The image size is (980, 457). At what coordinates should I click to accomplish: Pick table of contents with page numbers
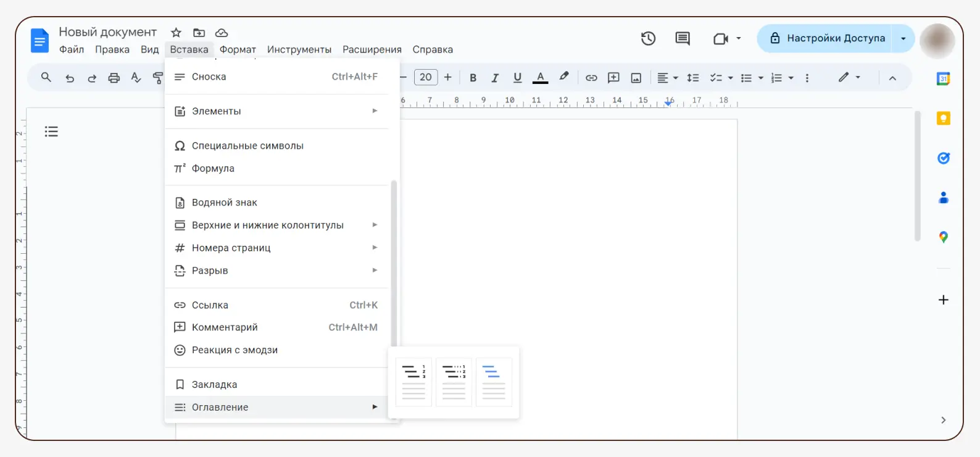pyautogui.click(x=413, y=382)
